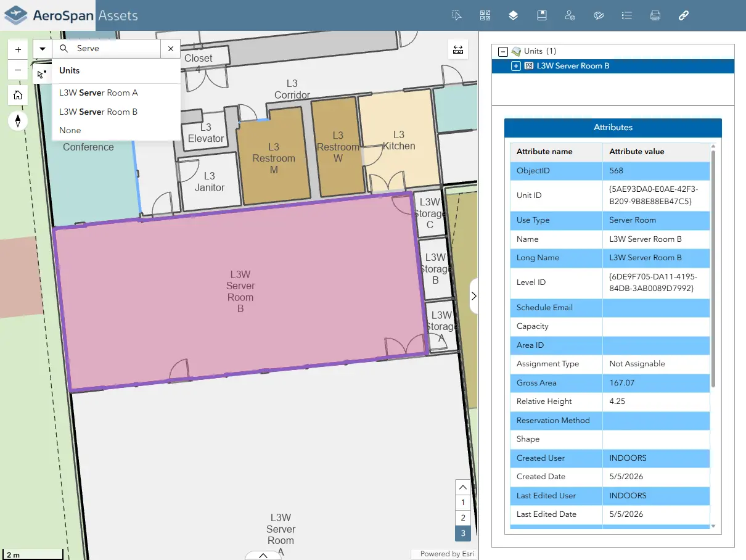746x560 pixels.
Task: Collapse the side panel with arrow handle
Action: [x=473, y=296]
